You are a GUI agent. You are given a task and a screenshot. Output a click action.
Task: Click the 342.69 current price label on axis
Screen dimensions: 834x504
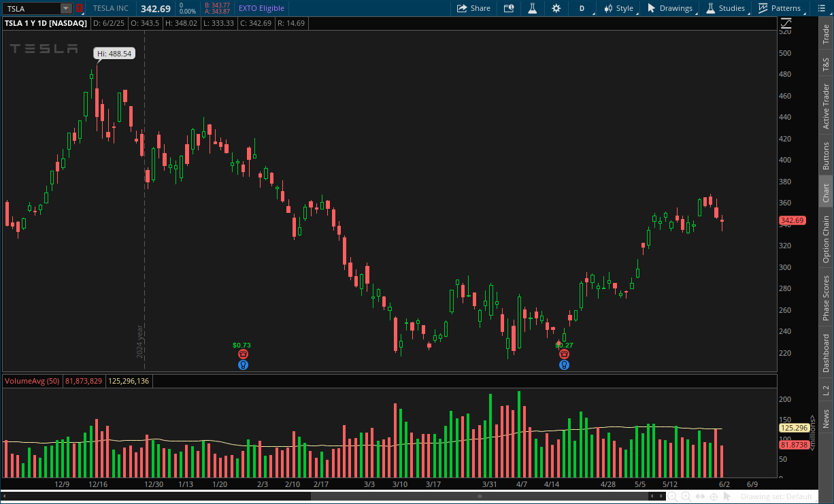click(x=793, y=220)
